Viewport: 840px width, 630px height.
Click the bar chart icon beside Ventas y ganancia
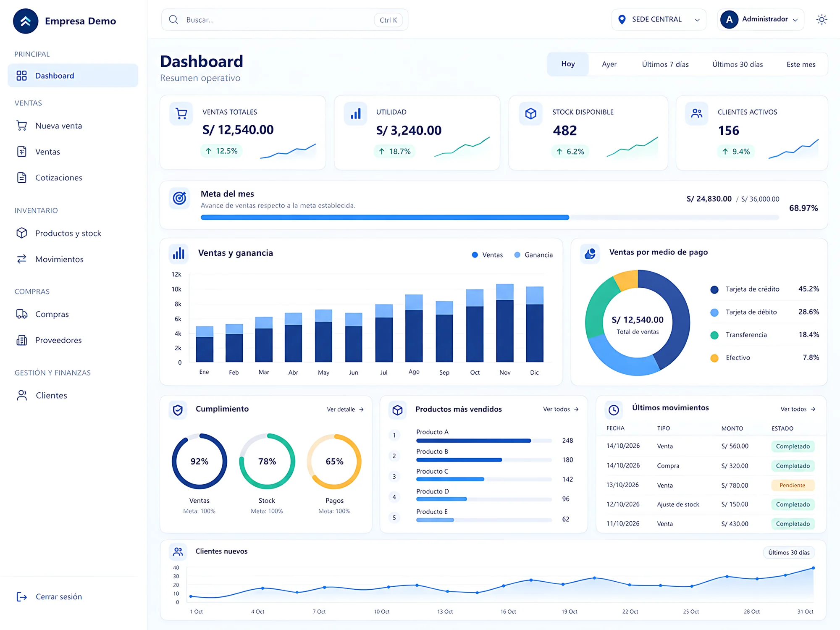(x=178, y=253)
